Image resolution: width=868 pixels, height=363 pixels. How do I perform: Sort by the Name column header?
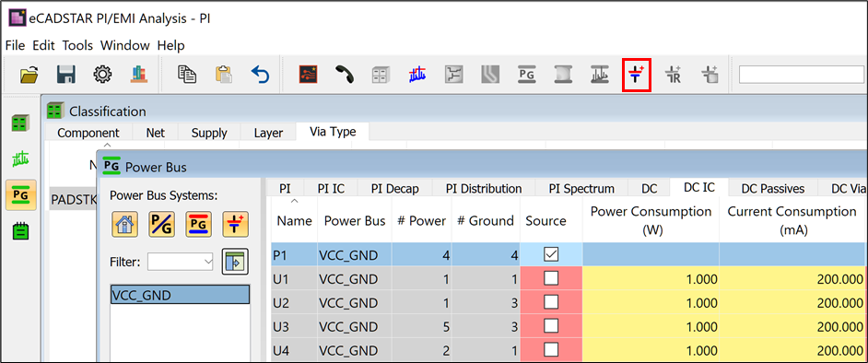tap(295, 221)
